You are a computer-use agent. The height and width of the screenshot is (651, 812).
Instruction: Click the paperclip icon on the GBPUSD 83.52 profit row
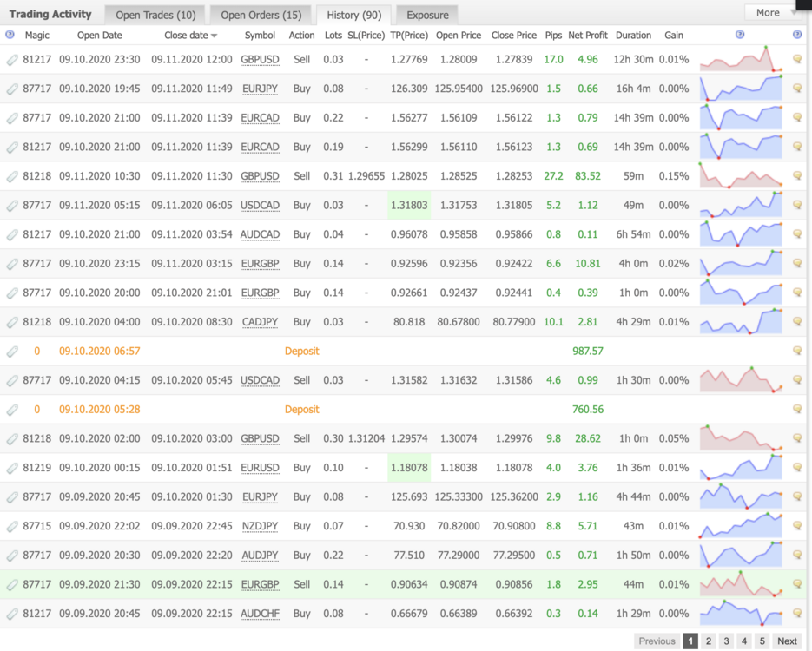click(12, 176)
